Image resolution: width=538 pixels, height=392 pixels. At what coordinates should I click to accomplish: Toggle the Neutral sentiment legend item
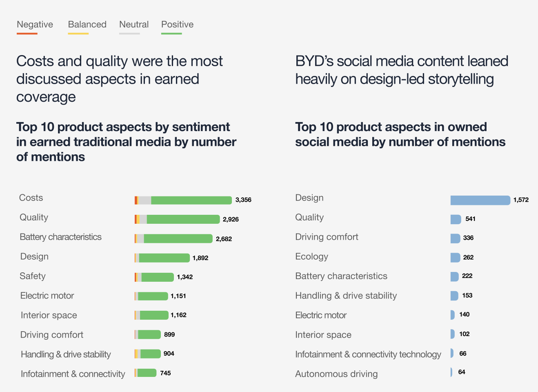(x=134, y=24)
